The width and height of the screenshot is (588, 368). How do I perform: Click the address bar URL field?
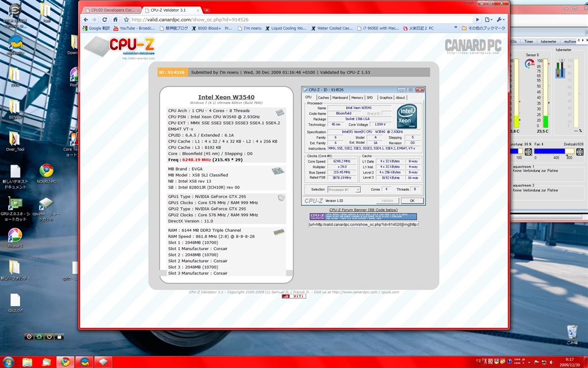[x=302, y=20]
